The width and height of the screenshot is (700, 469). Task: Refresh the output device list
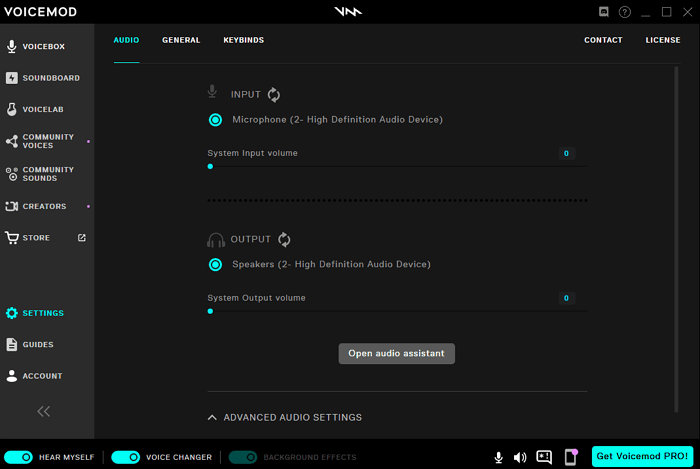click(x=284, y=240)
